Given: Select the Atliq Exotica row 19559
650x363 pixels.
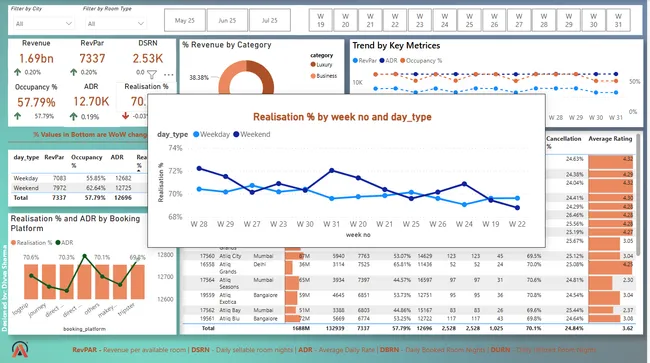Looking at the screenshot, I should (x=408, y=298).
